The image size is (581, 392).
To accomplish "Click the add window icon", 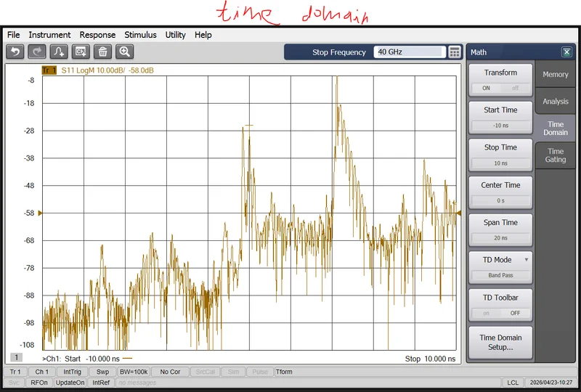I will [81, 52].
